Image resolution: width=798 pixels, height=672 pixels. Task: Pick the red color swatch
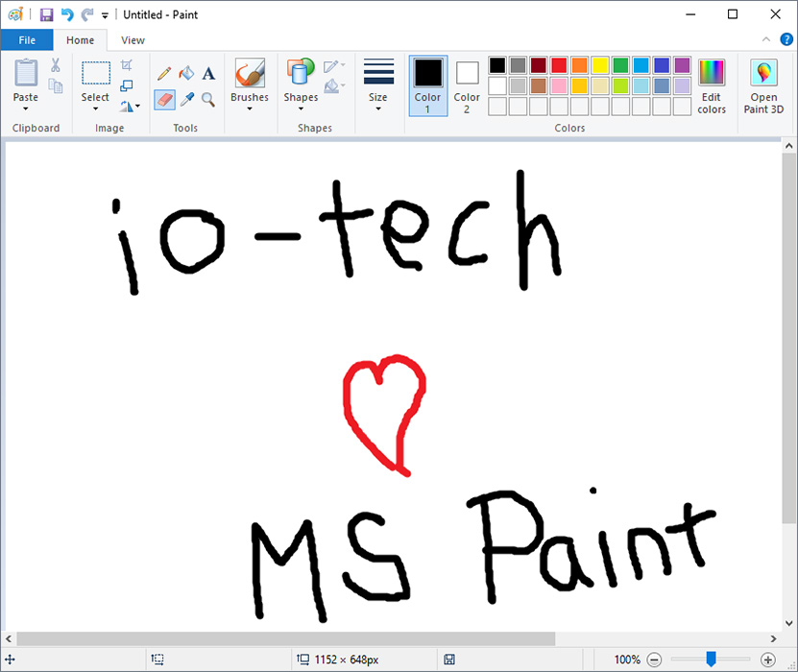tap(559, 65)
